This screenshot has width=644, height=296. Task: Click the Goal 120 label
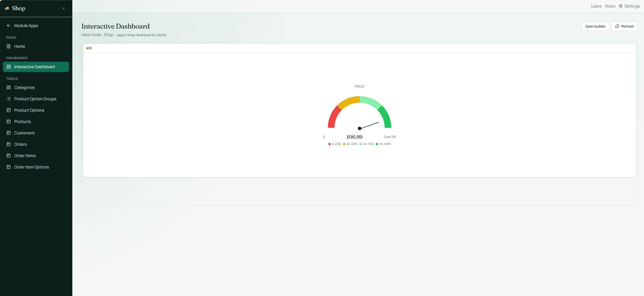pyautogui.click(x=390, y=137)
